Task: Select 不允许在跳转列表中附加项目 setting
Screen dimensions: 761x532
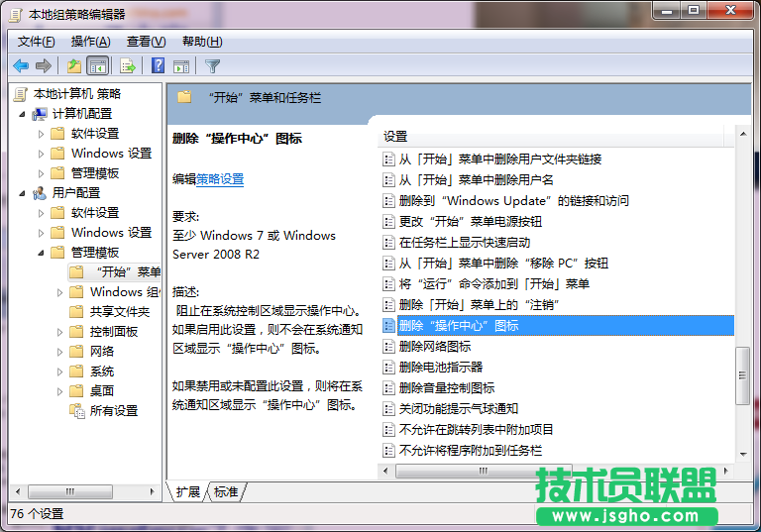Action: click(x=476, y=430)
